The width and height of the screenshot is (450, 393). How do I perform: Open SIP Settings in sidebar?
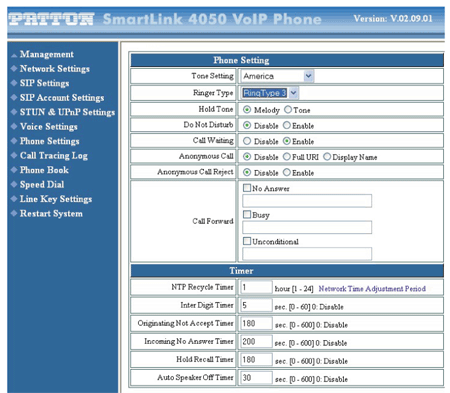point(44,83)
